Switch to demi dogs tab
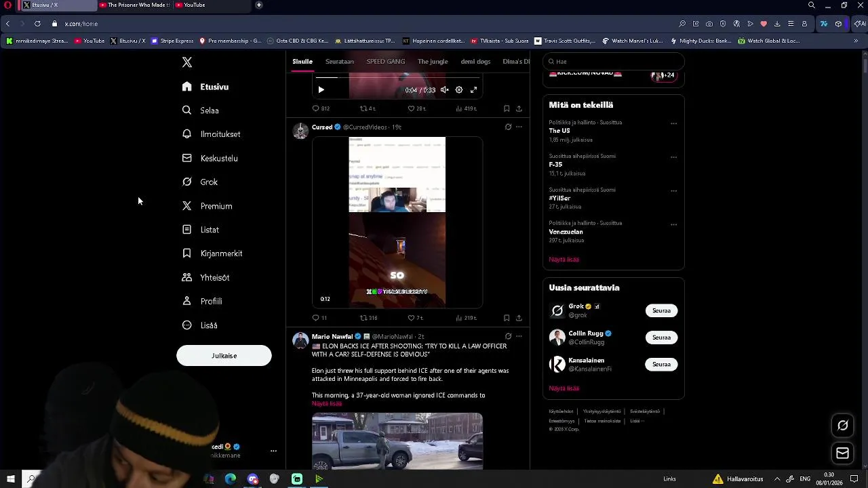Image resolution: width=868 pixels, height=488 pixels. click(475, 61)
